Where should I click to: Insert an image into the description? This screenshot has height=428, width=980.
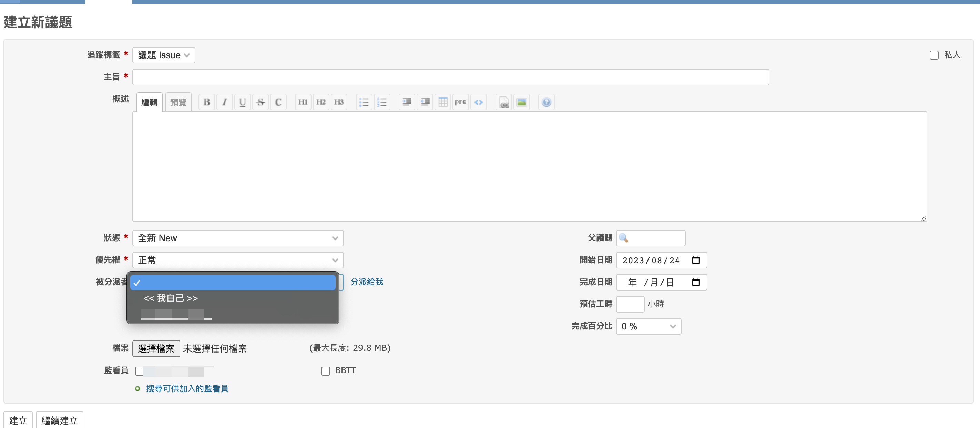[522, 102]
